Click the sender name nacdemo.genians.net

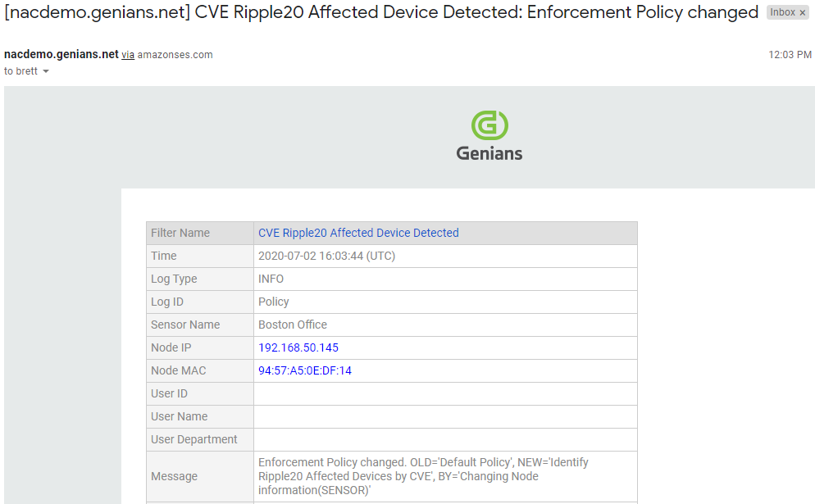61,55
